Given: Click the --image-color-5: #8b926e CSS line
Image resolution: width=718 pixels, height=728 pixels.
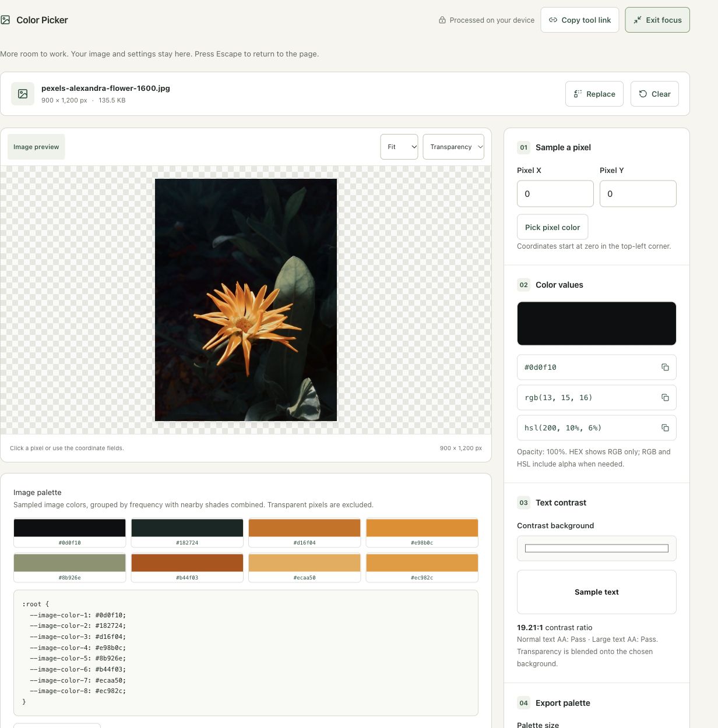Looking at the screenshot, I should pos(78,658).
